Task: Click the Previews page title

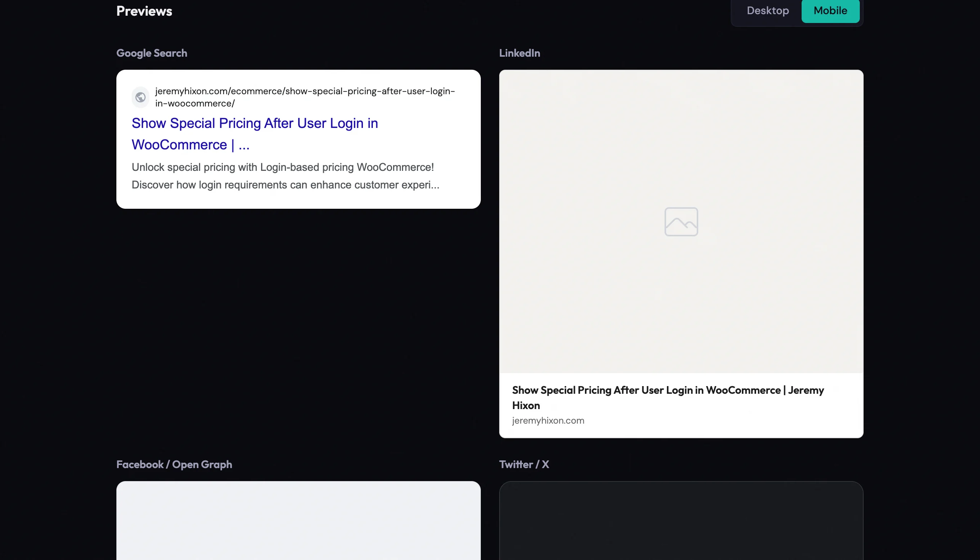Action: (144, 10)
